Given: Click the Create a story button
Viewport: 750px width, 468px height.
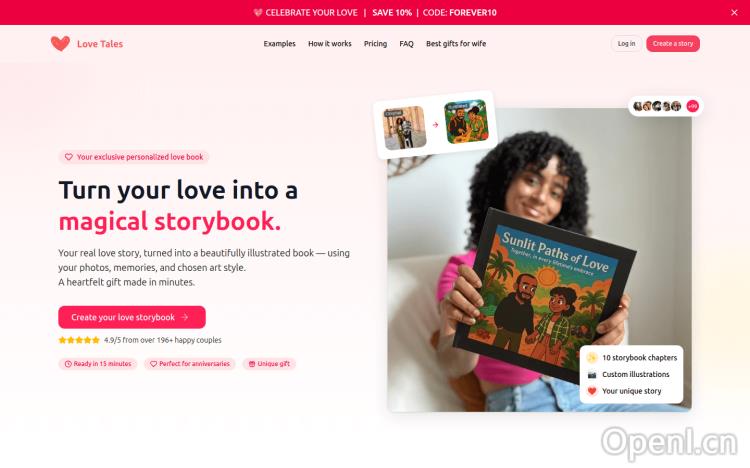Looking at the screenshot, I should tap(673, 44).
